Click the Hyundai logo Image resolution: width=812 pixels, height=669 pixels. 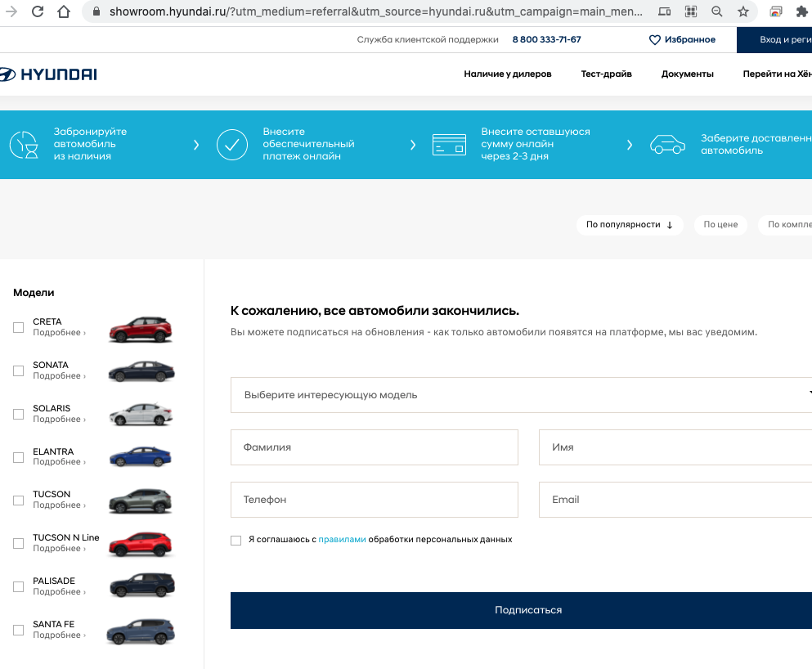tap(47, 74)
